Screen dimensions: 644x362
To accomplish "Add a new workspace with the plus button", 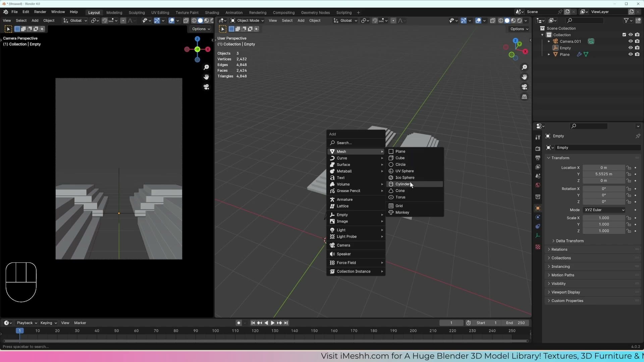I will pyautogui.click(x=358, y=12).
